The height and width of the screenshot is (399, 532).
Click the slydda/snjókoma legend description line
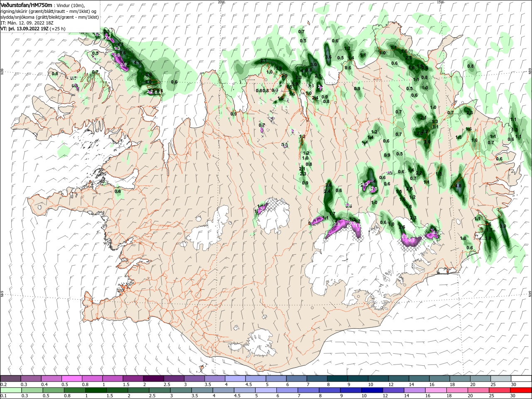(x=49, y=17)
